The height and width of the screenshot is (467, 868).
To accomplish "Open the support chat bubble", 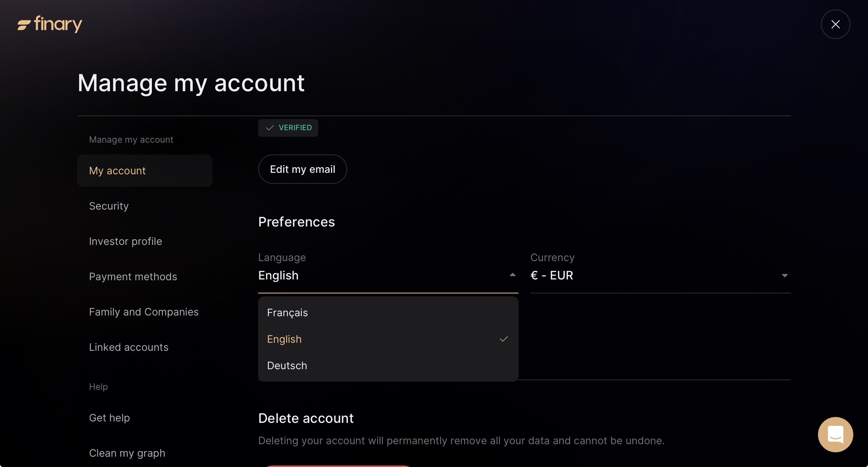I will pos(835,434).
